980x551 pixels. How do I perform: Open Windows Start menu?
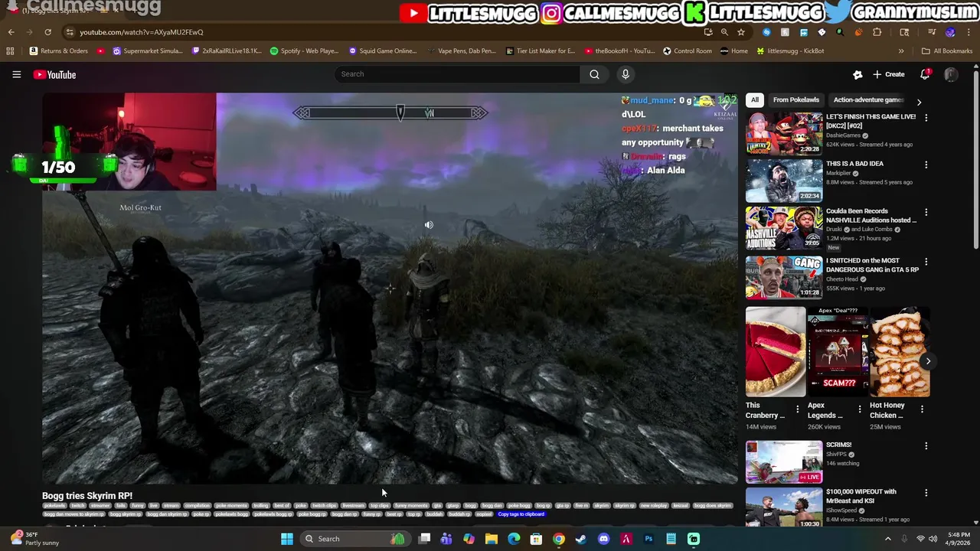coord(286,539)
